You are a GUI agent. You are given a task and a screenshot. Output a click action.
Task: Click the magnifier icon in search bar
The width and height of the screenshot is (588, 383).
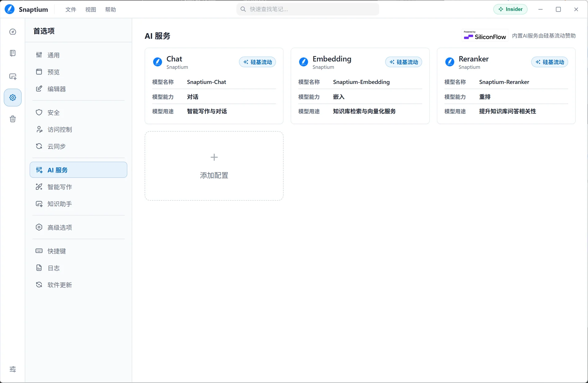[x=243, y=9]
